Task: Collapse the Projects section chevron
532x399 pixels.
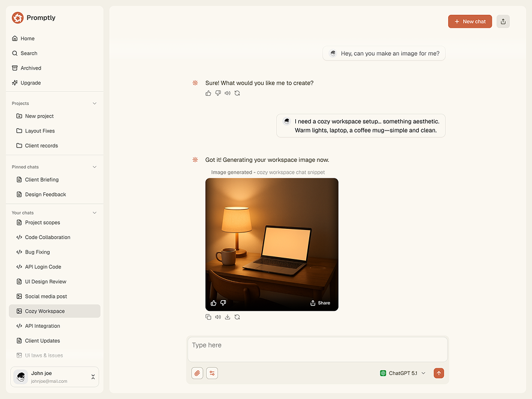Action: click(x=94, y=104)
